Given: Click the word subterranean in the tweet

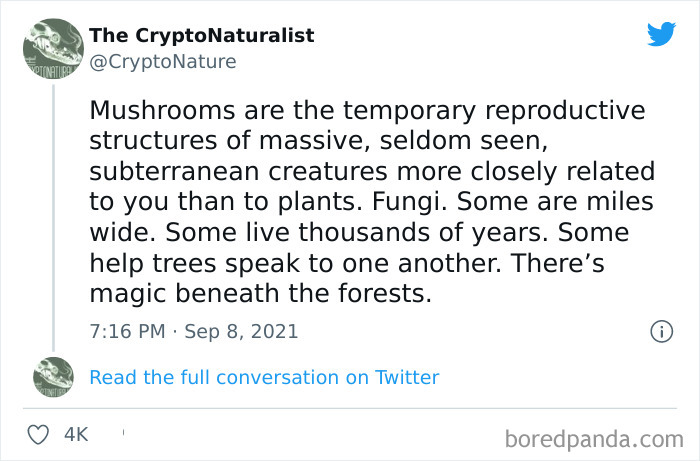Looking at the screenshot, I should (174, 171).
